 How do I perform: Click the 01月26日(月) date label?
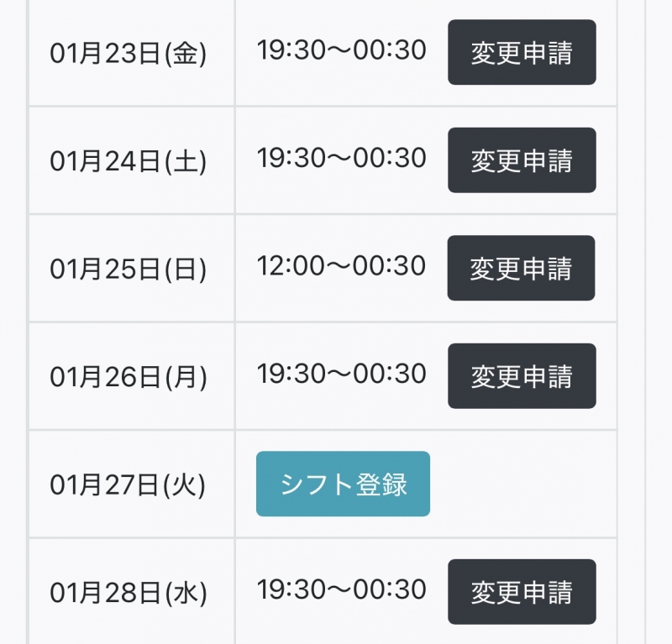click(x=129, y=376)
